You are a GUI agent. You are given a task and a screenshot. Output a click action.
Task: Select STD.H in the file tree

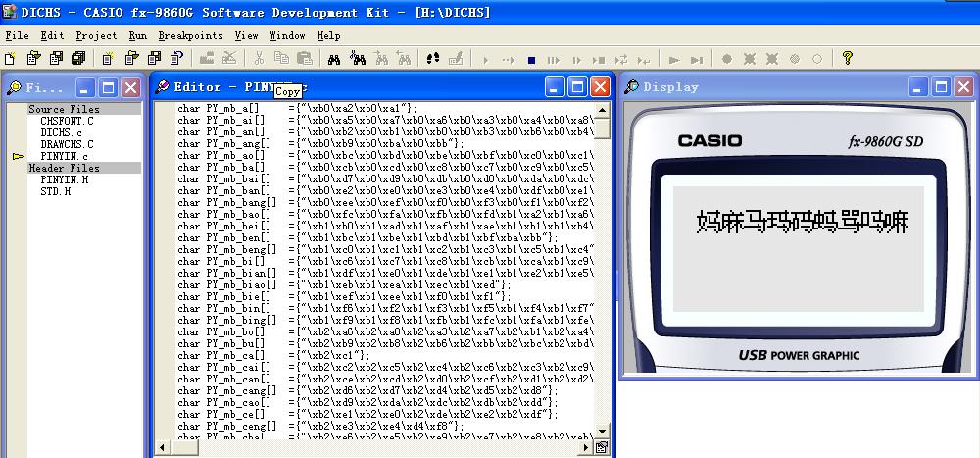(55, 191)
